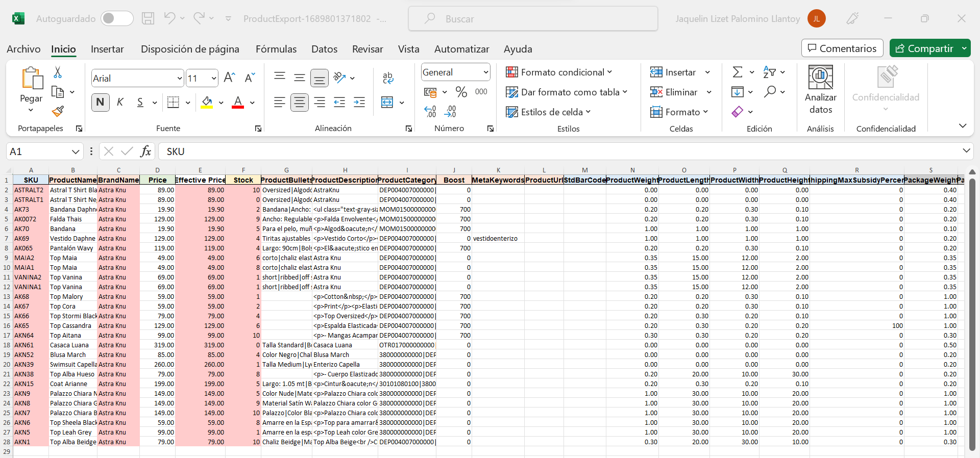Image resolution: width=980 pixels, height=458 pixels.
Task: Switch to the Insertar tab
Action: [x=107, y=49]
